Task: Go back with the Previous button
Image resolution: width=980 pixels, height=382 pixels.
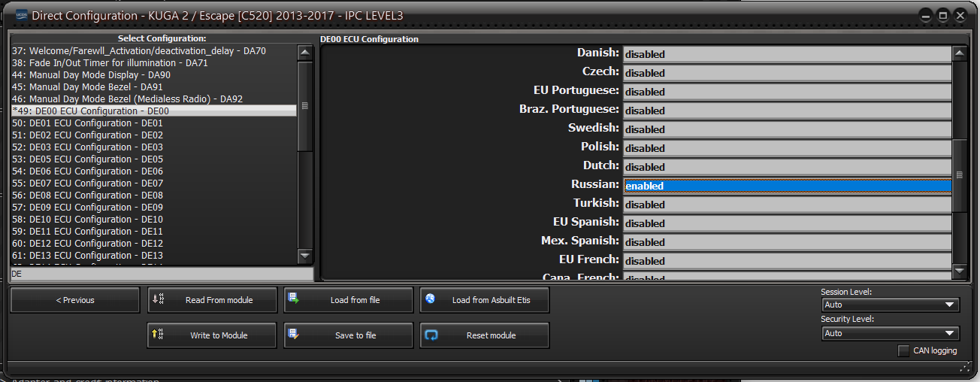Action: click(75, 300)
